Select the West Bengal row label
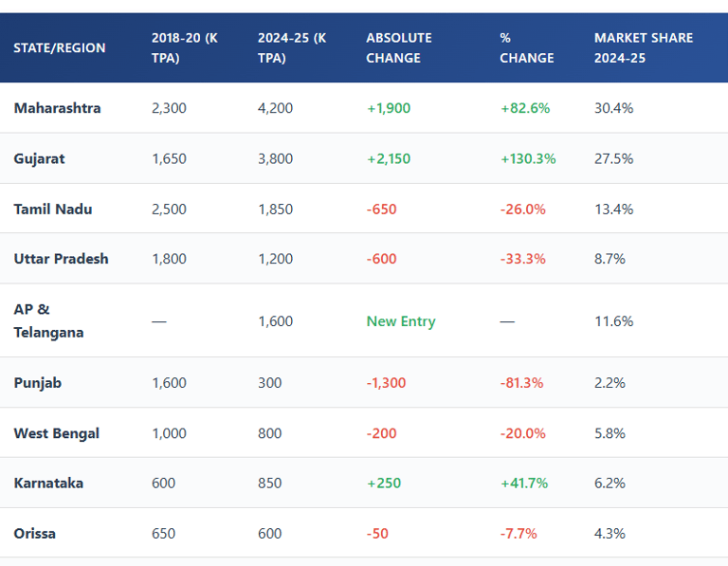The height and width of the screenshot is (566, 728). click(x=56, y=433)
